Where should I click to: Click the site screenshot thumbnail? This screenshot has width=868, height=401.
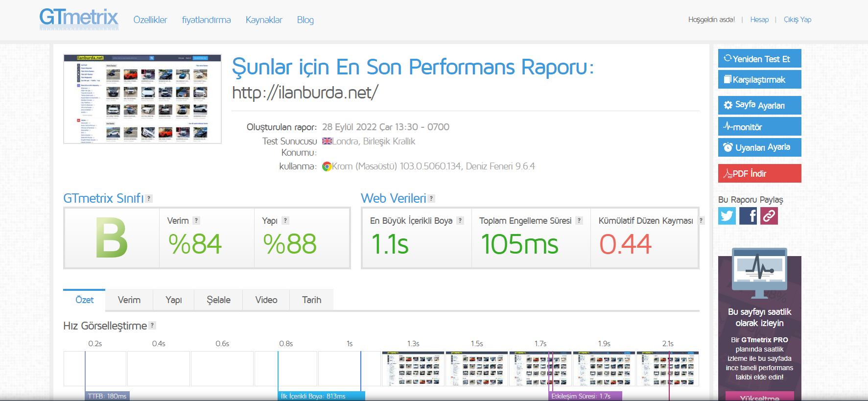tap(142, 99)
